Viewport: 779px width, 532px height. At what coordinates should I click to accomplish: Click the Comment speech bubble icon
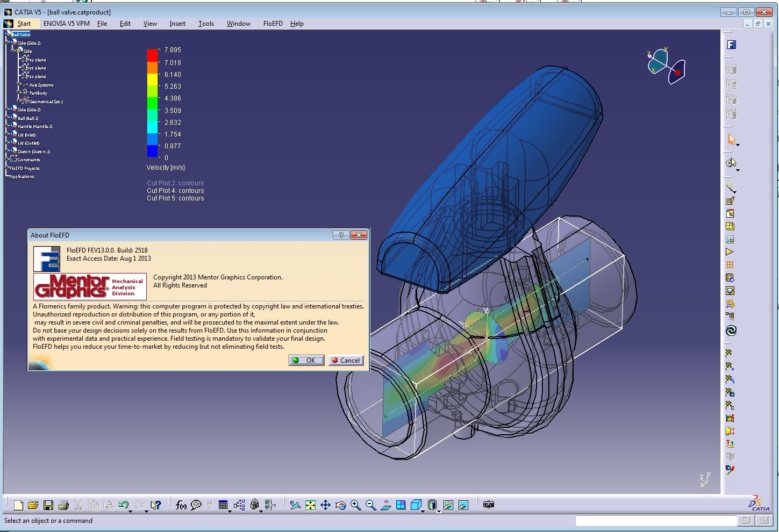196,505
